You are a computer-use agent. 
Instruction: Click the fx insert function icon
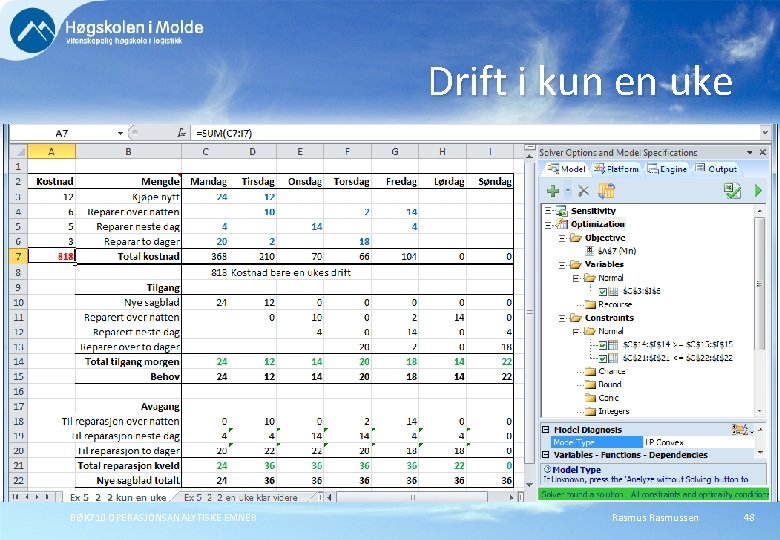(182, 133)
